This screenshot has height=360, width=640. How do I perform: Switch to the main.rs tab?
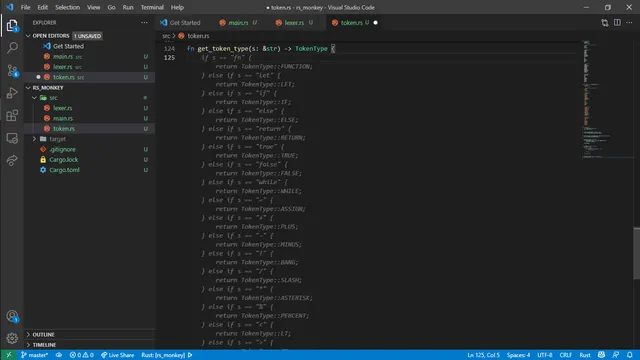238,22
